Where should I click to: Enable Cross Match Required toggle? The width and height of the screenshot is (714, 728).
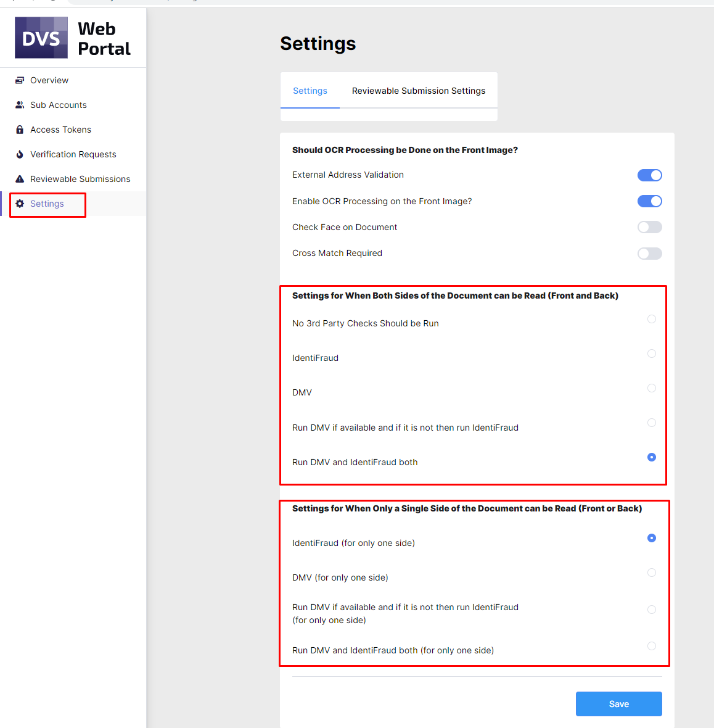[x=649, y=254]
